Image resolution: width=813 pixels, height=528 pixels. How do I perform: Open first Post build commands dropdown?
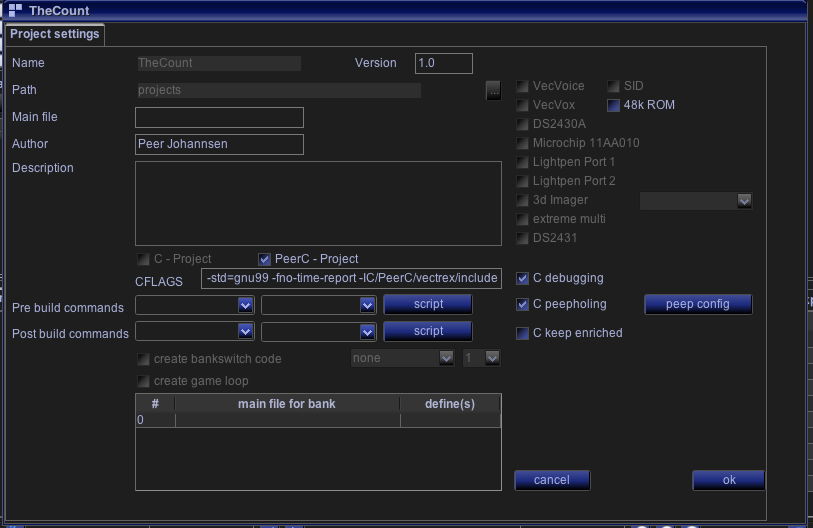click(245, 331)
